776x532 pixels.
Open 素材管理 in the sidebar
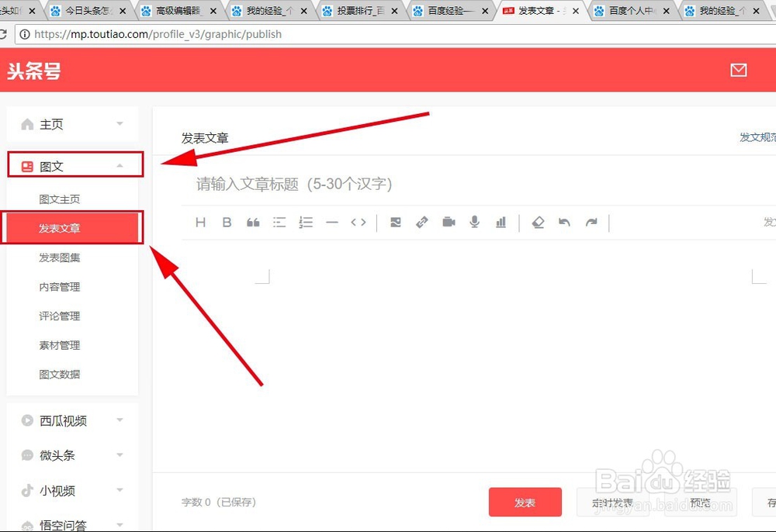tap(60, 345)
